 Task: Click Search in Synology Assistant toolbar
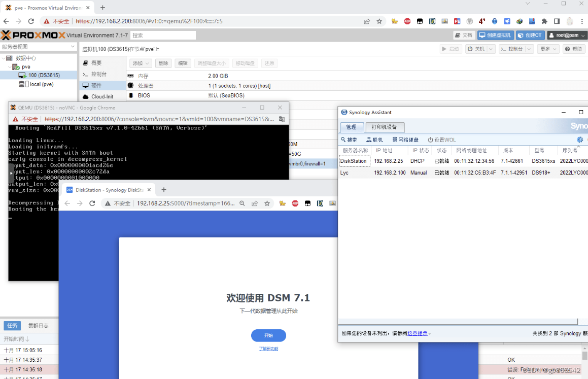click(349, 140)
